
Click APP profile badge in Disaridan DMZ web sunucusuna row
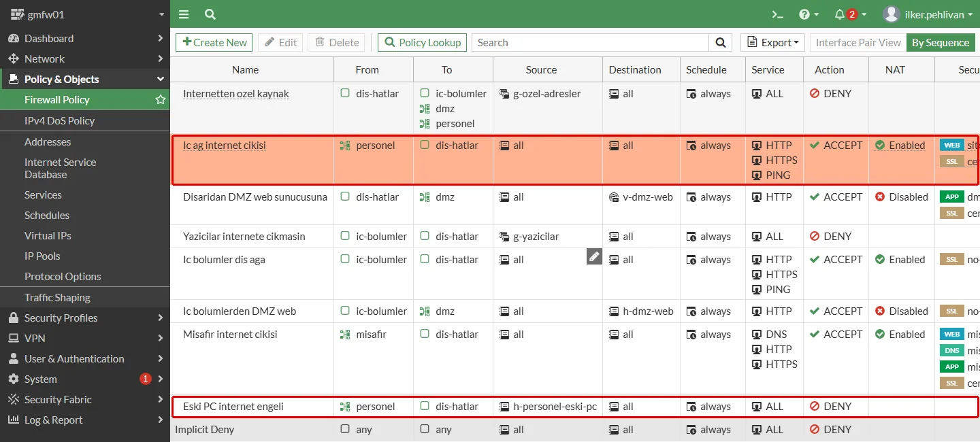951,197
